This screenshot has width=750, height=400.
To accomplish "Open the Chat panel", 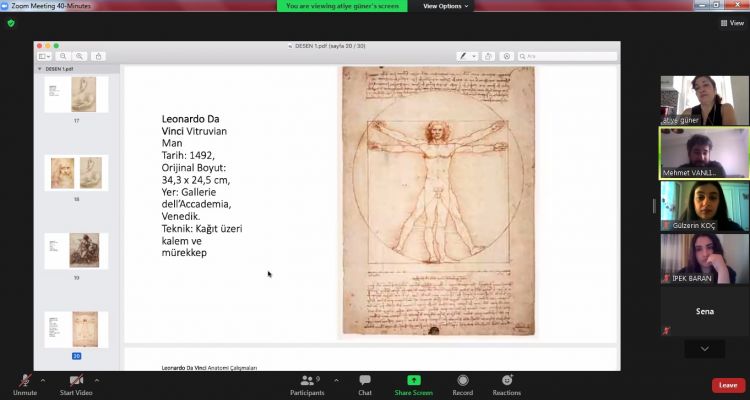I will pos(365,385).
